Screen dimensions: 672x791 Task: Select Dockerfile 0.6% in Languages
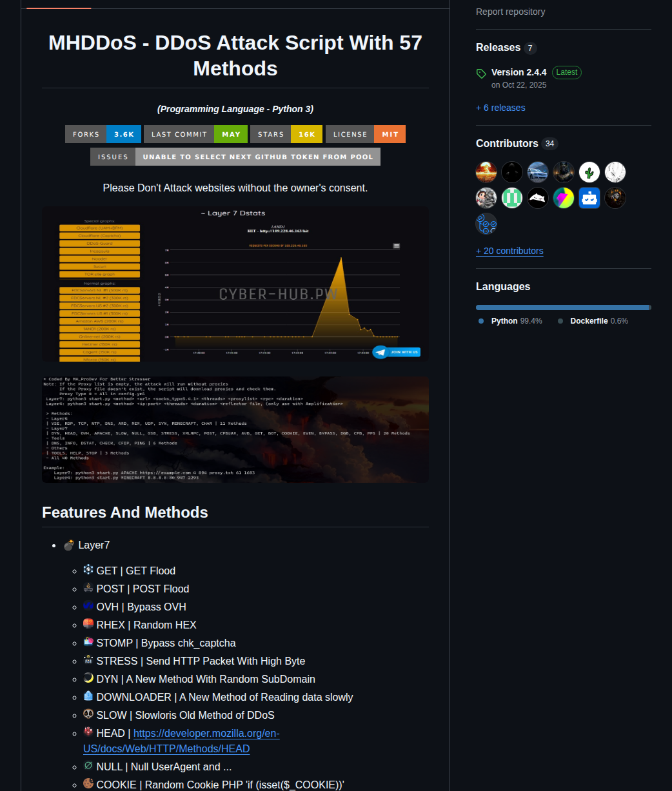(x=599, y=321)
